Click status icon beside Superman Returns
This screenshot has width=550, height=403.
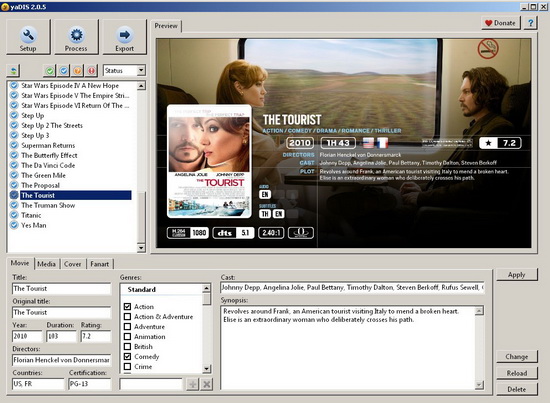pos(14,145)
